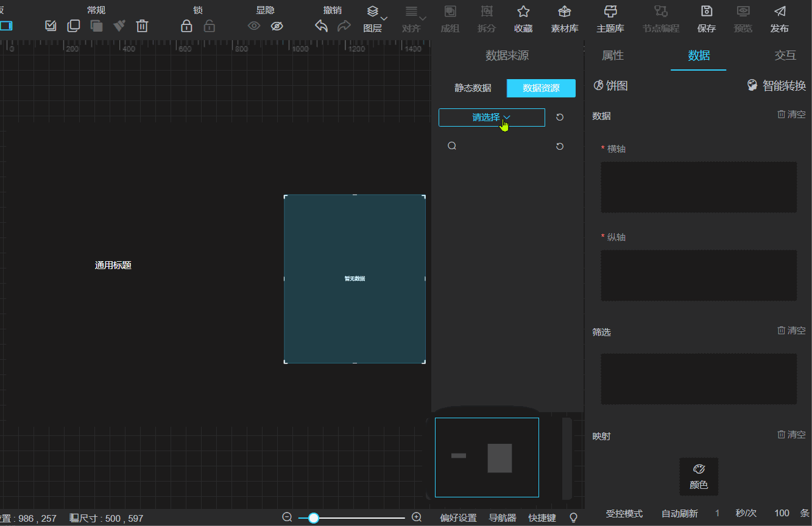Click the row limit value 100
The image size is (812, 526).
click(x=782, y=514)
